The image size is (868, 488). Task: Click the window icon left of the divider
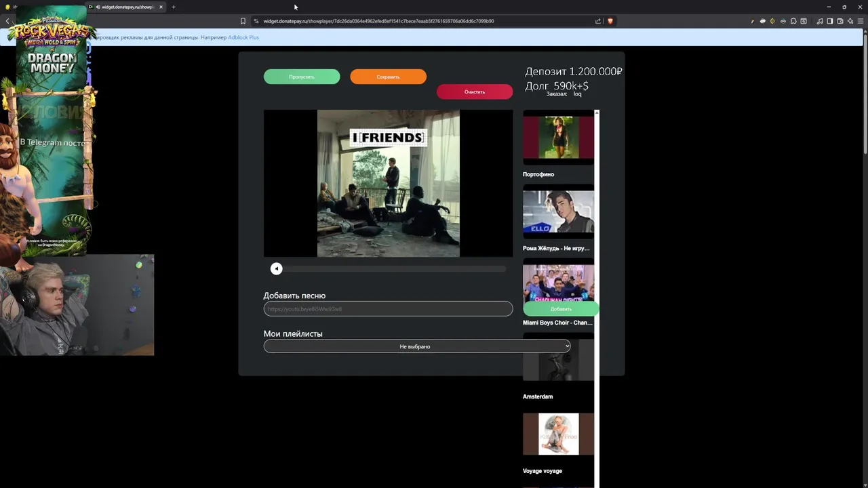coord(804,21)
